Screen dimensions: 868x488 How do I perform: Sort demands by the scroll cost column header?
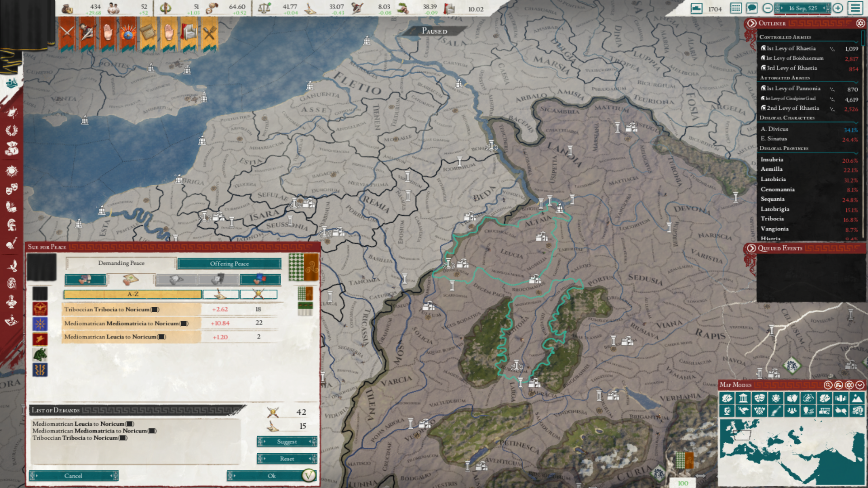tap(221, 294)
